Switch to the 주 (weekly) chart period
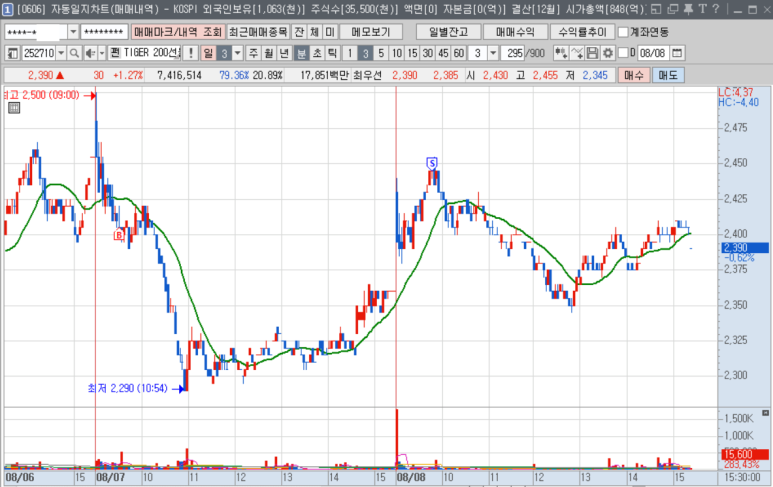Viewport: 773px width, 487px height. pyautogui.click(x=253, y=53)
